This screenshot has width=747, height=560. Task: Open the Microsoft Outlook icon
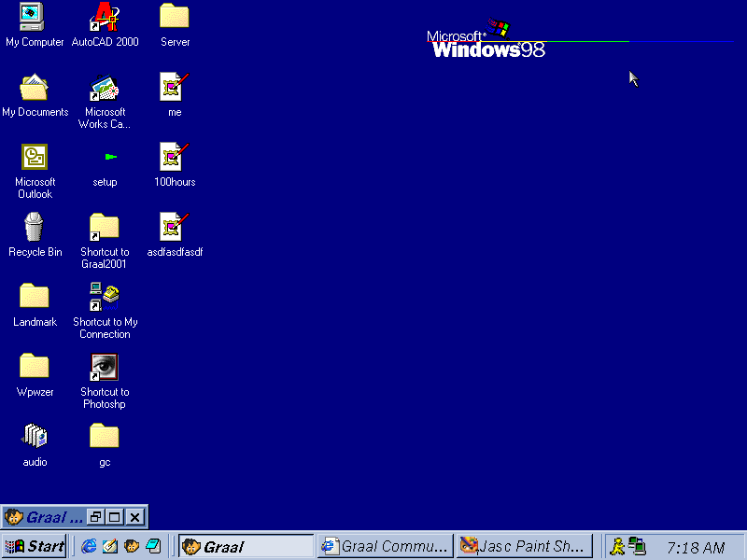coord(35,157)
